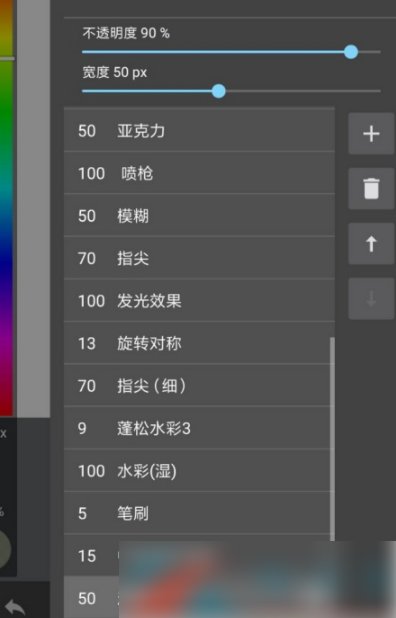Select the 模糊 brush
Screen dimensions: 396x618
199,216
